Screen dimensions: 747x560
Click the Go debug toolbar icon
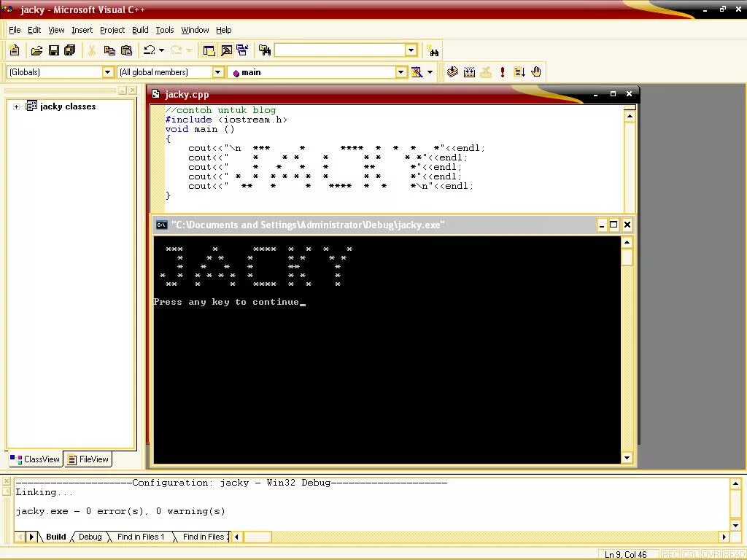[x=519, y=72]
